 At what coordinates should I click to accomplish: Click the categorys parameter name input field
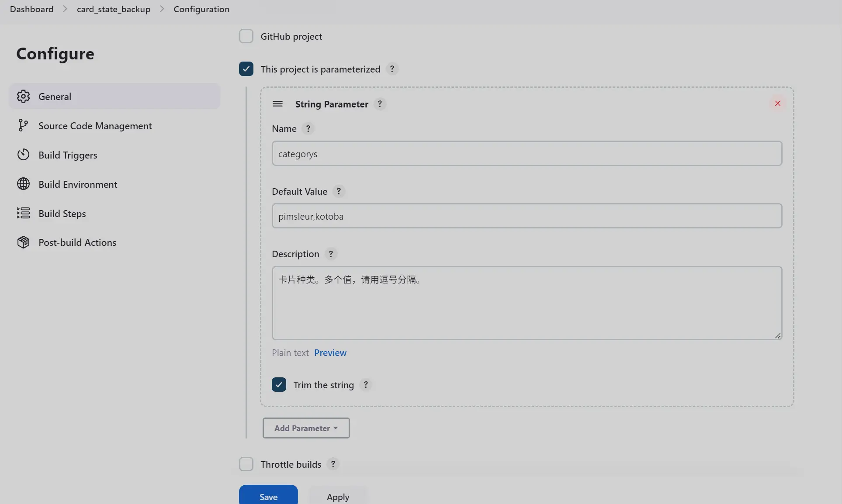(527, 153)
